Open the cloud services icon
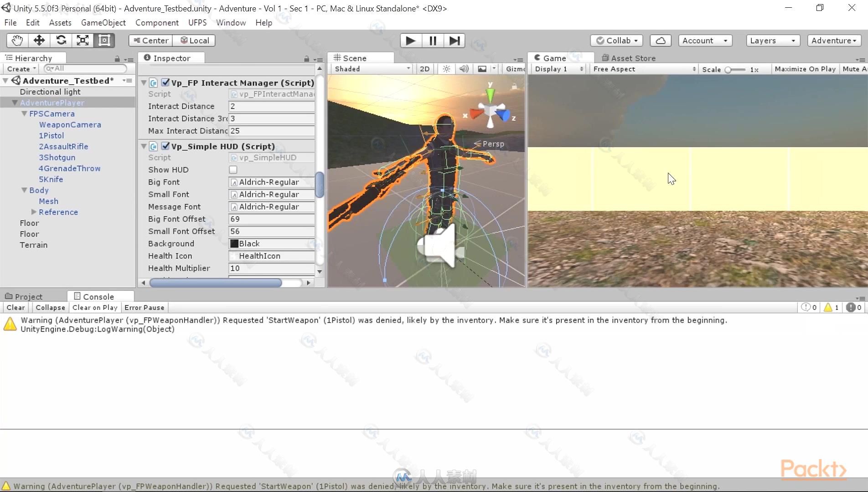The image size is (868, 492). pos(661,41)
